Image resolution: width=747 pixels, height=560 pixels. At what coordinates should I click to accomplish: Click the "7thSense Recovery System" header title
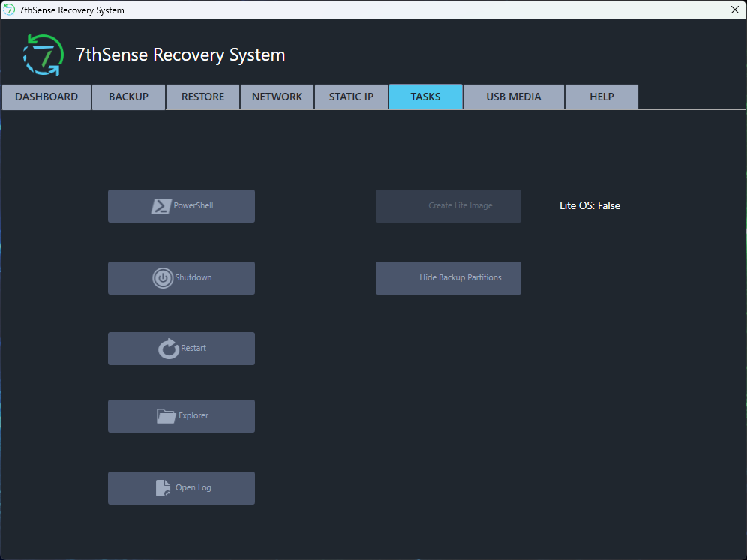coord(181,55)
